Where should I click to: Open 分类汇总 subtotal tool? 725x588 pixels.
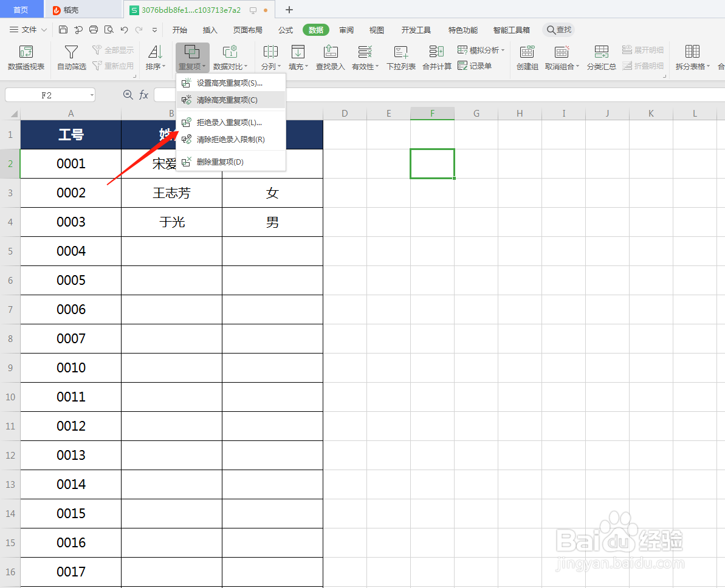[601, 58]
